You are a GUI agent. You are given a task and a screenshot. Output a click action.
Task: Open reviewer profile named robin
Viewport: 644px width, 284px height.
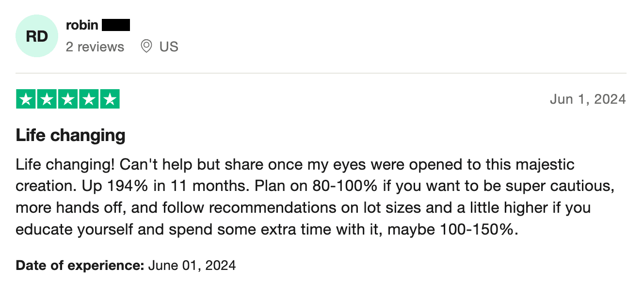click(x=82, y=25)
